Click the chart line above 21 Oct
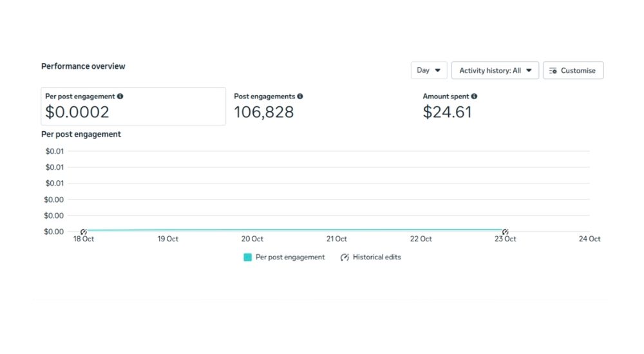644x354 pixels. [337, 230]
